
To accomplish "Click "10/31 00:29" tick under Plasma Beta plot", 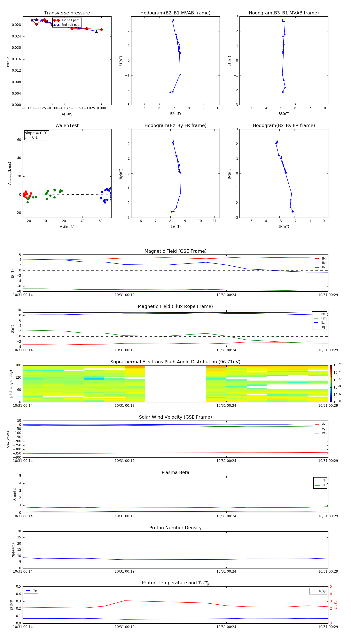I will (328, 516).
